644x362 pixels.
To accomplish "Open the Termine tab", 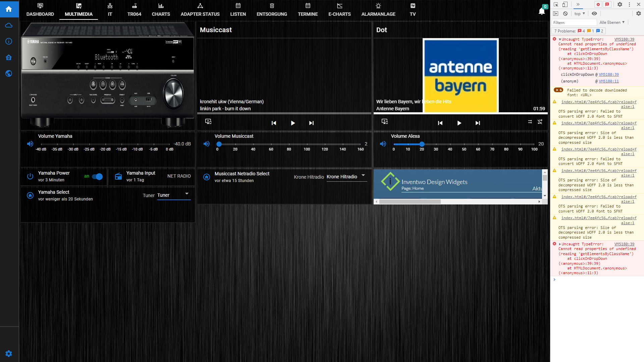I will [x=308, y=10].
